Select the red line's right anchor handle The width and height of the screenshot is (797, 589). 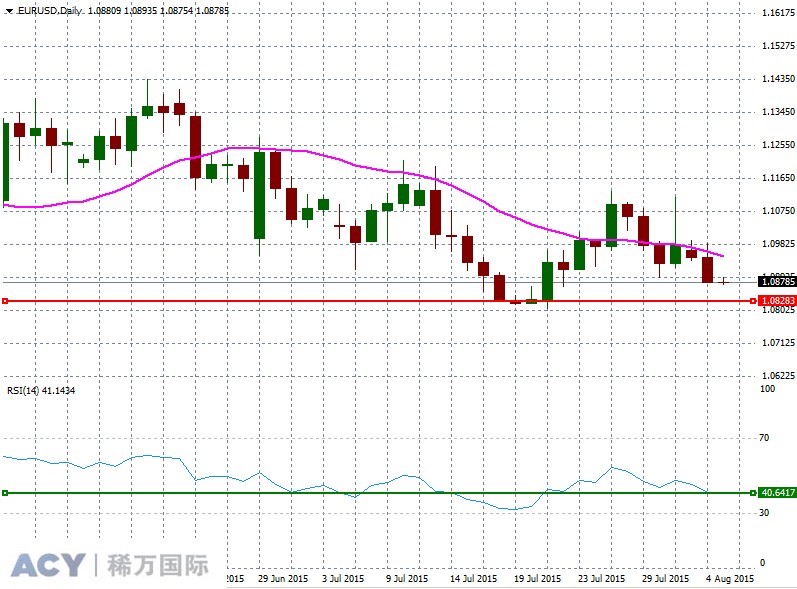[x=753, y=301]
